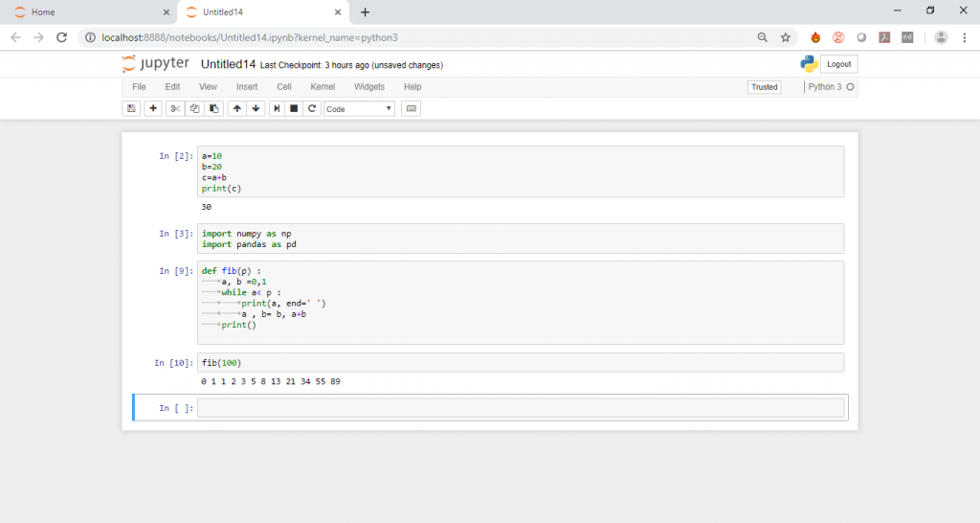Restart the kernel with circular arrow
Image resolution: width=980 pixels, height=523 pixels.
(x=311, y=109)
